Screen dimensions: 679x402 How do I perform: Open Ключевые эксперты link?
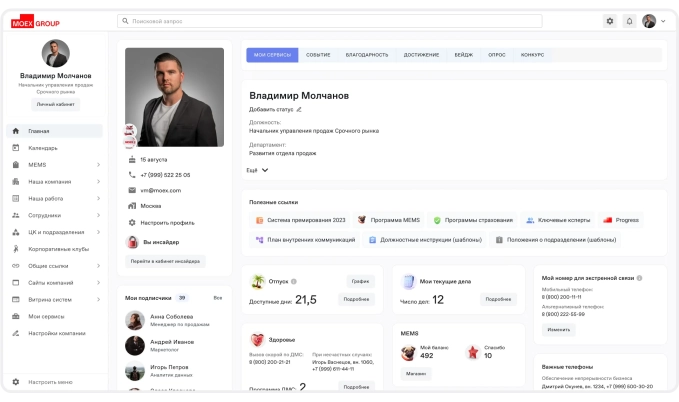point(558,220)
